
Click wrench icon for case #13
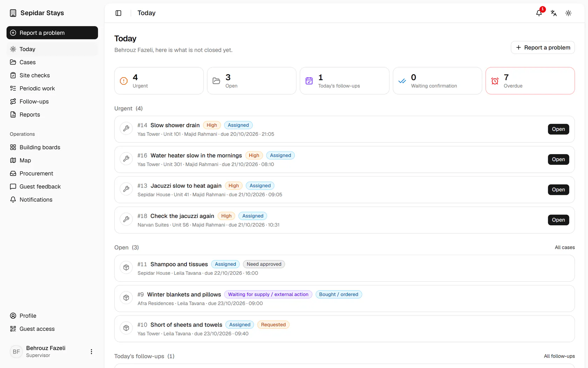126,190
